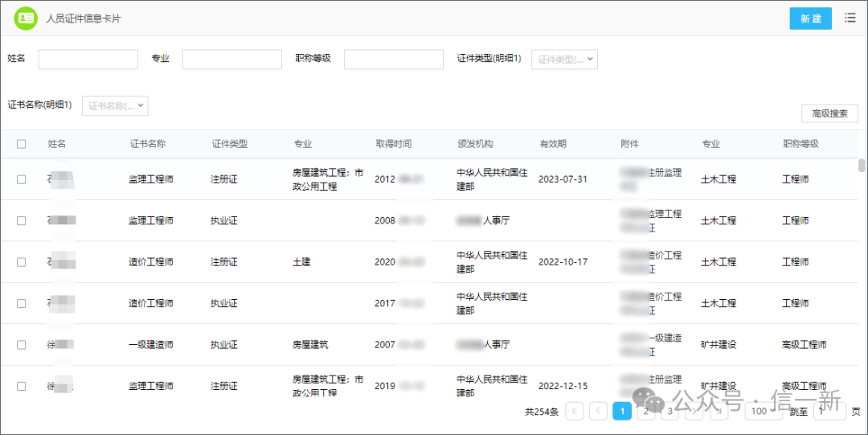This screenshot has width=868, height=435.
Task: Sort by the 姓名 column header
Action: coord(56,144)
